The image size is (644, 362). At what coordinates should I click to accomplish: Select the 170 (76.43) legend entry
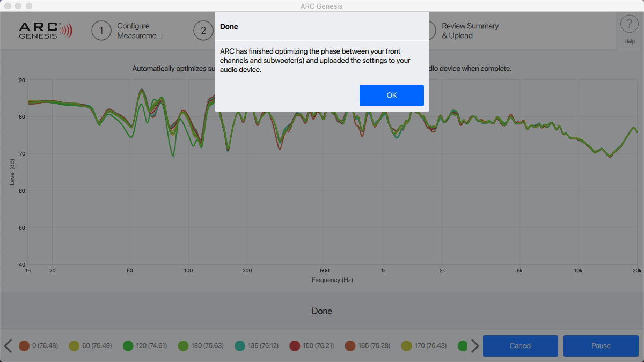[x=424, y=346]
